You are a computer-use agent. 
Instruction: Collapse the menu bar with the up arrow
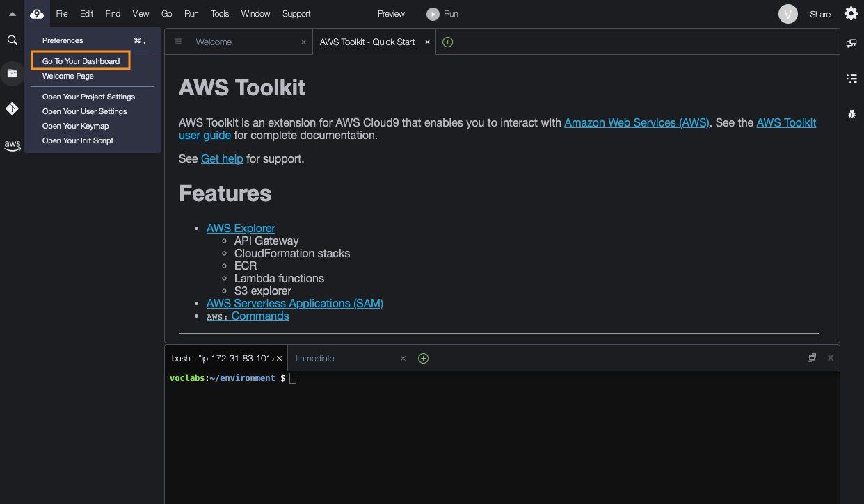pos(12,14)
